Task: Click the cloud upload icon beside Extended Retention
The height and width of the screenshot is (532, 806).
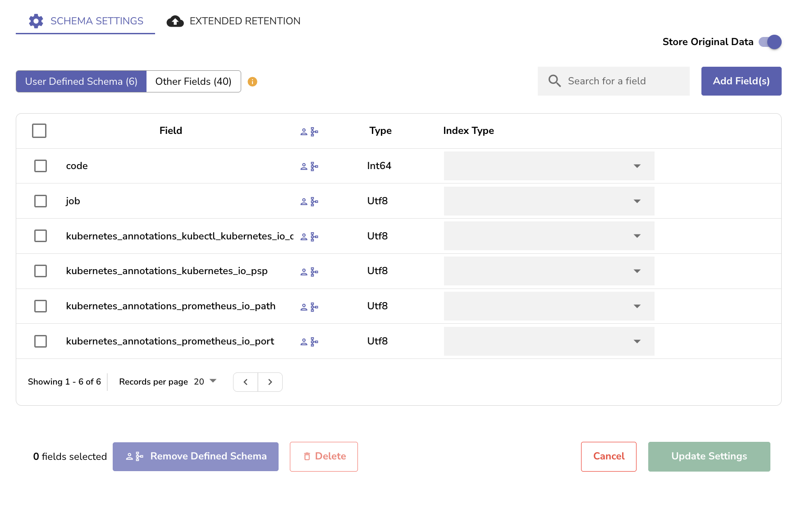Action: coord(175,21)
